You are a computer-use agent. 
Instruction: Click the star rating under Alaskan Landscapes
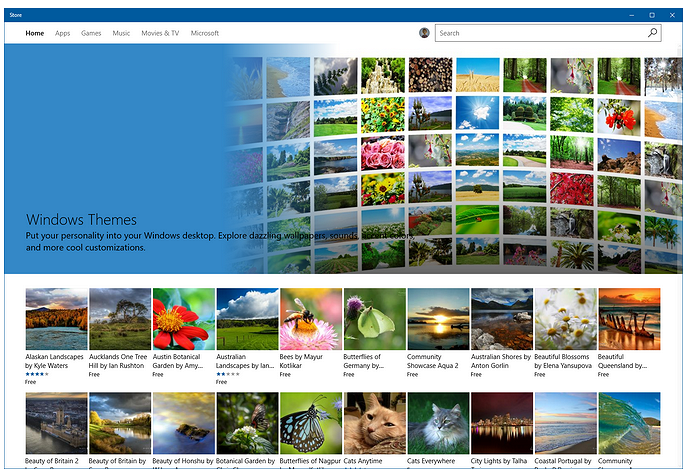(x=37, y=374)
